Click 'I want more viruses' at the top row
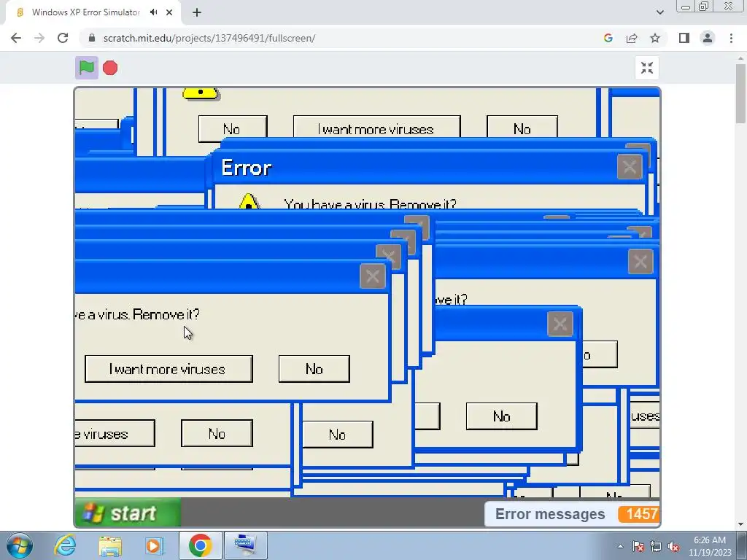The width and height of the screenshot is (747, 560). [x=376, y=128]
